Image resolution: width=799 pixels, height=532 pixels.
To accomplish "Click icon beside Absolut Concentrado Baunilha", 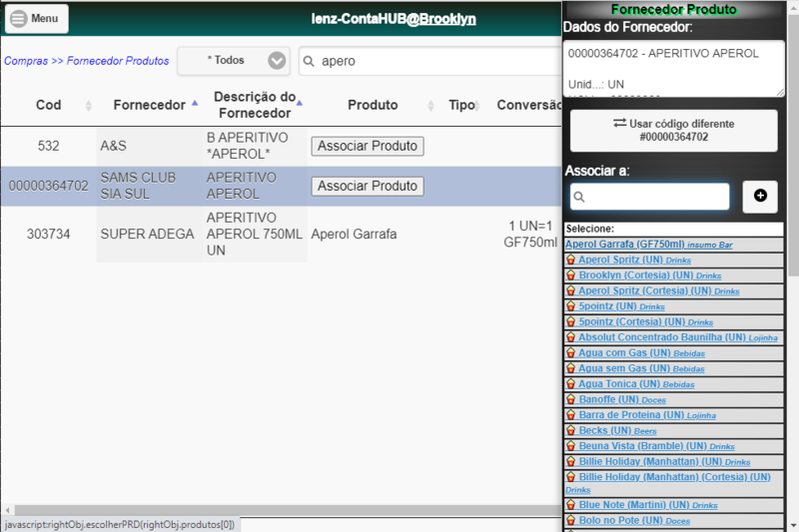I will pos(570,338).
